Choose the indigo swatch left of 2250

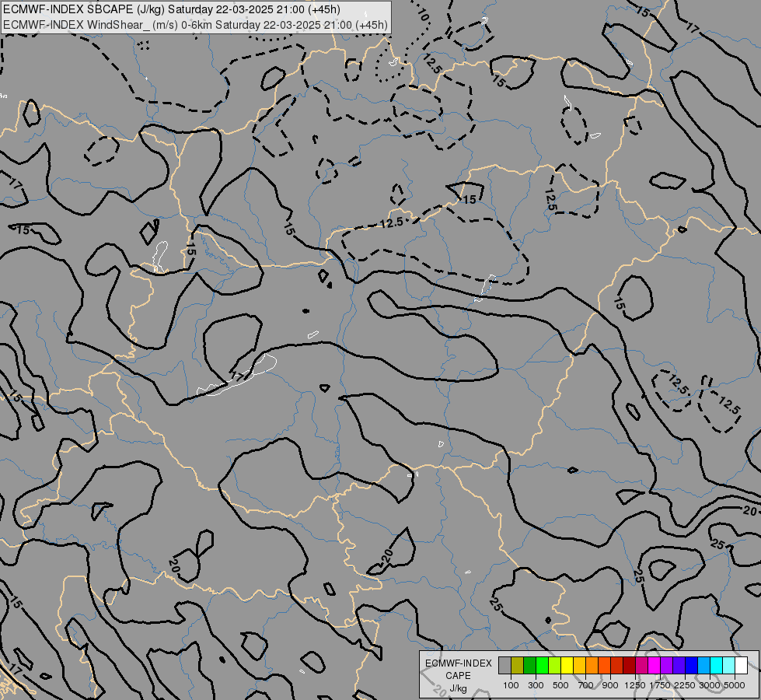pyautogui.click(x=679, y=666)
